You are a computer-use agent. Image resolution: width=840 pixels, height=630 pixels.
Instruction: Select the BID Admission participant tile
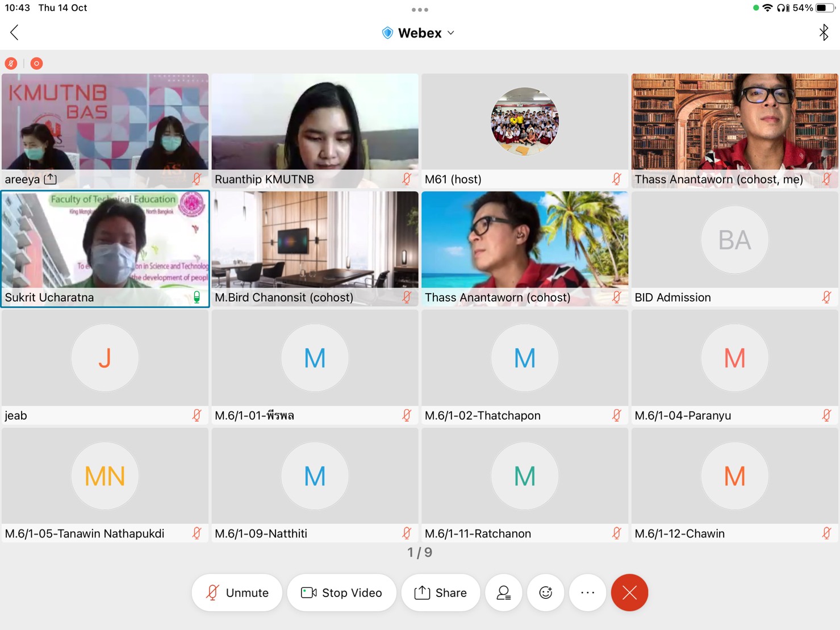click(x=734, y=248)
